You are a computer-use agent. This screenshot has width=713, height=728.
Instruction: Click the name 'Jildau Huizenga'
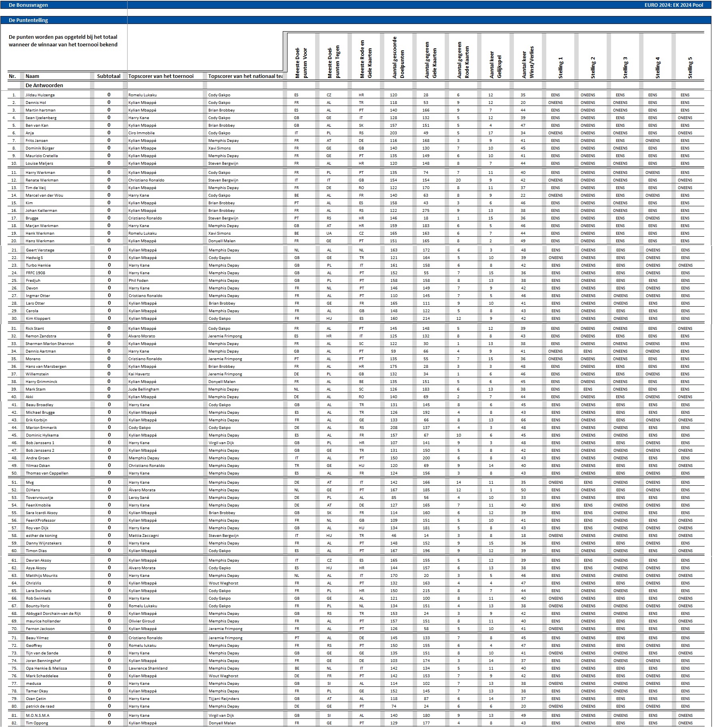click(40, 95)
